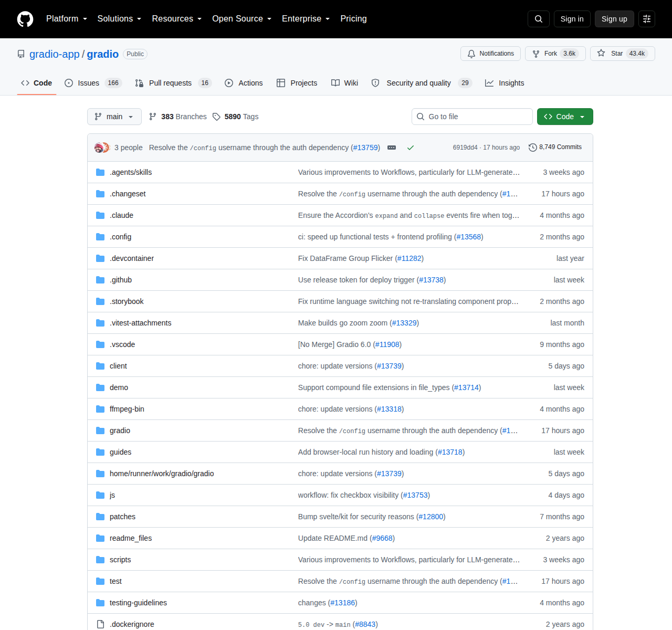Expand the Platform menu
Viewport: 672px width, 630px height.
coord(67,19)
